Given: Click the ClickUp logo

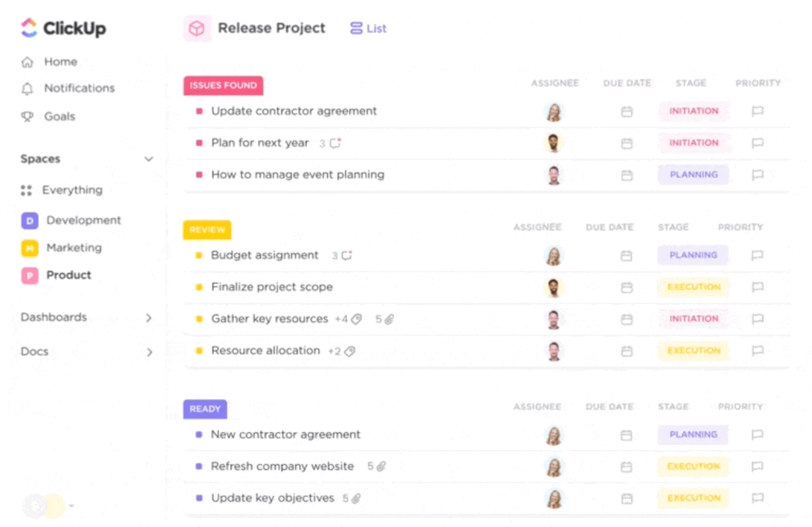Looking at the screenshot, I should [x=63, y=28].
